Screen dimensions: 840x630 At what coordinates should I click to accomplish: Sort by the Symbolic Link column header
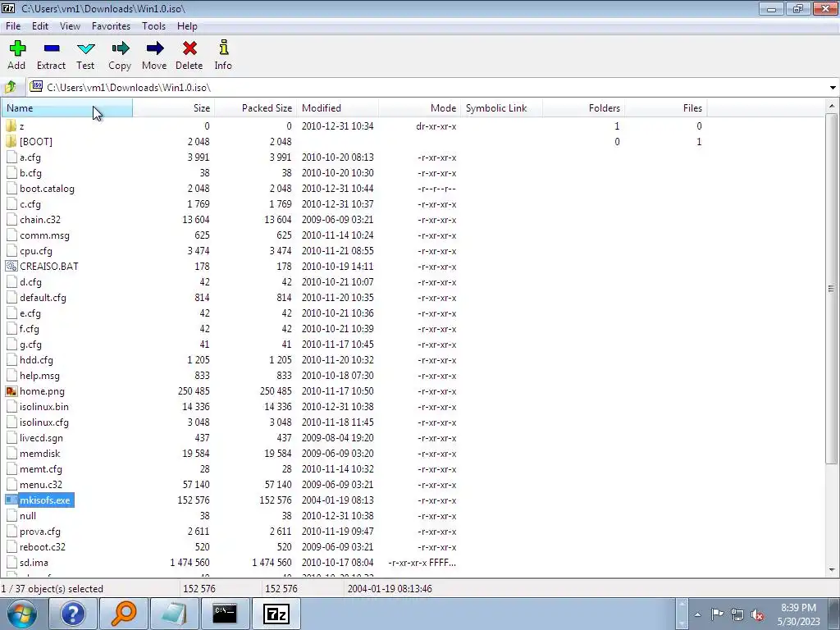(x=501, y=107)
